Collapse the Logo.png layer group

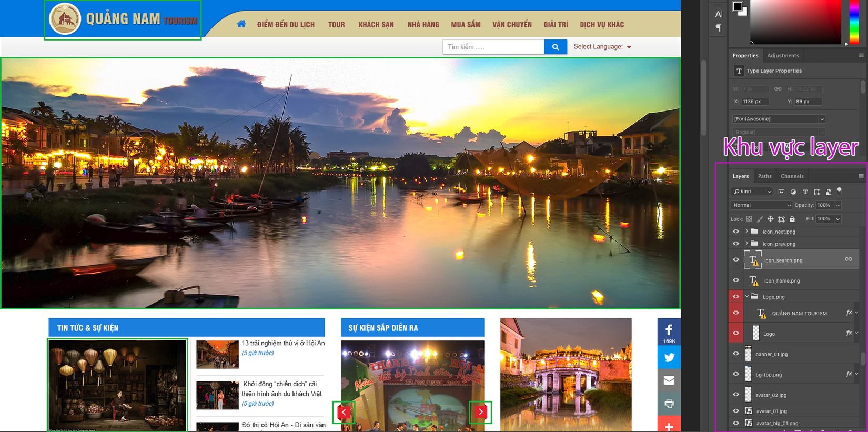point(746,297)
